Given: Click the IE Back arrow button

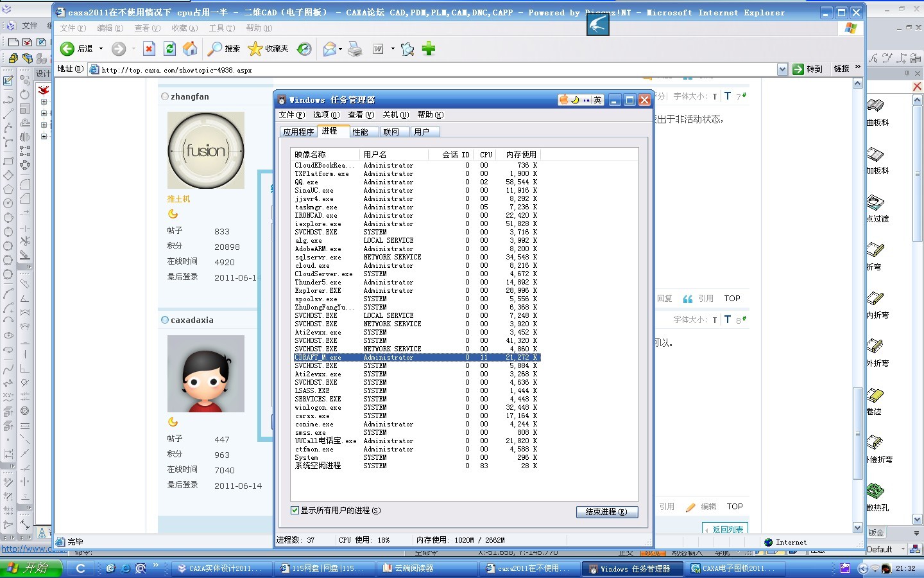Looking at the screenshot, I should click(x=67, y=49).
